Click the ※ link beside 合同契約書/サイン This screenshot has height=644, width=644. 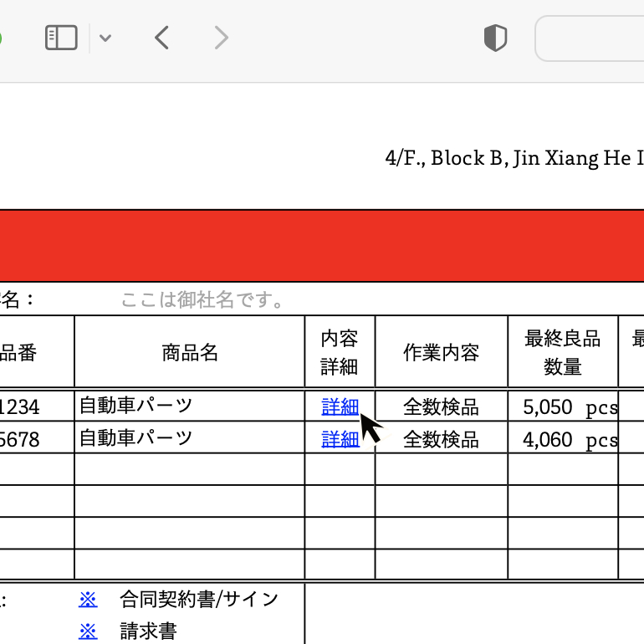point(88,599)
